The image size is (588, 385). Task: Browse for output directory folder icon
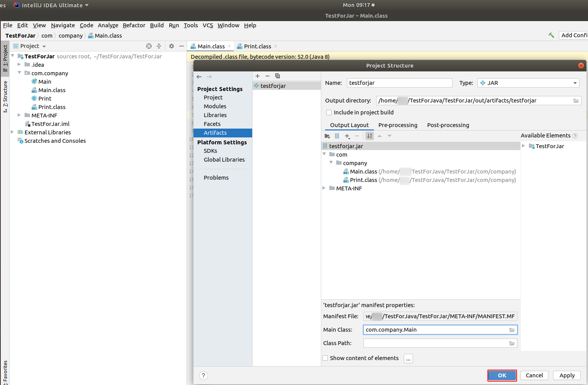576,101
